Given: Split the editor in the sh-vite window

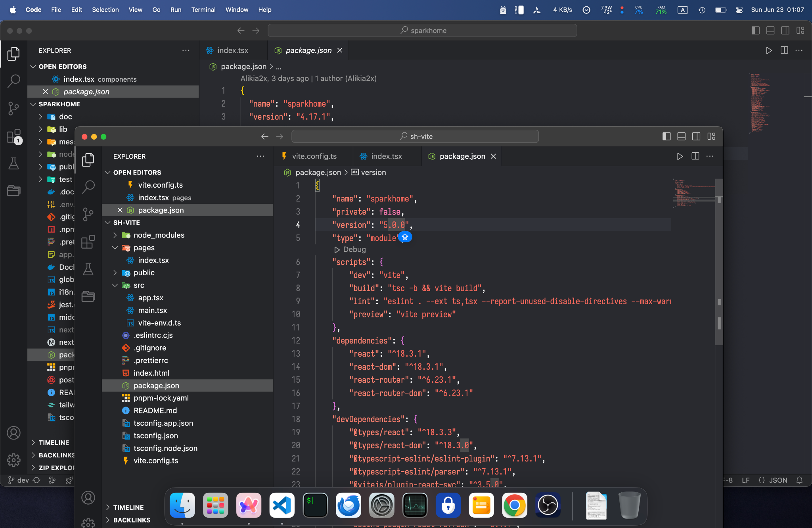Looking at the screenshot, I should pyautogui.click(x=695, y=156).
